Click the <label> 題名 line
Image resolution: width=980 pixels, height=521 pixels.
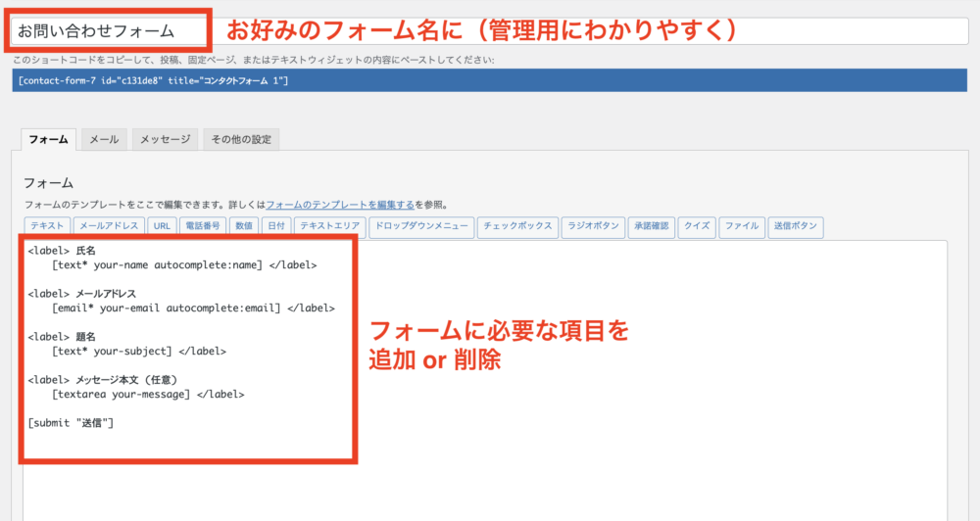(x=62, y=337)
